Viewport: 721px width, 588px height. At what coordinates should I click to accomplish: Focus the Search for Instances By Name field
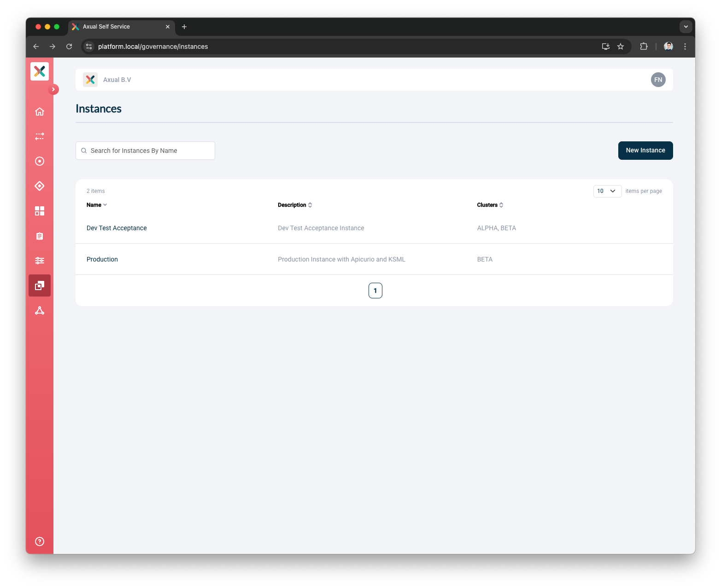(145, 151)
